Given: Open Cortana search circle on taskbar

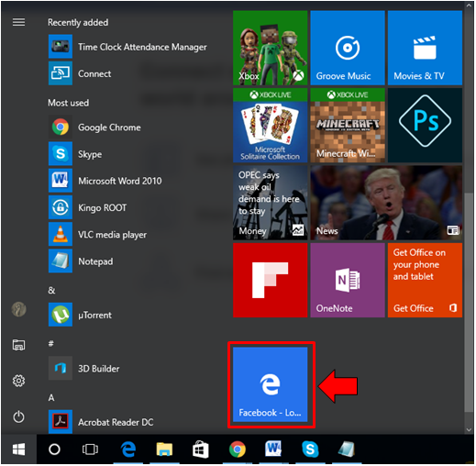Looking at the screenshot, I should coord(54,449).
